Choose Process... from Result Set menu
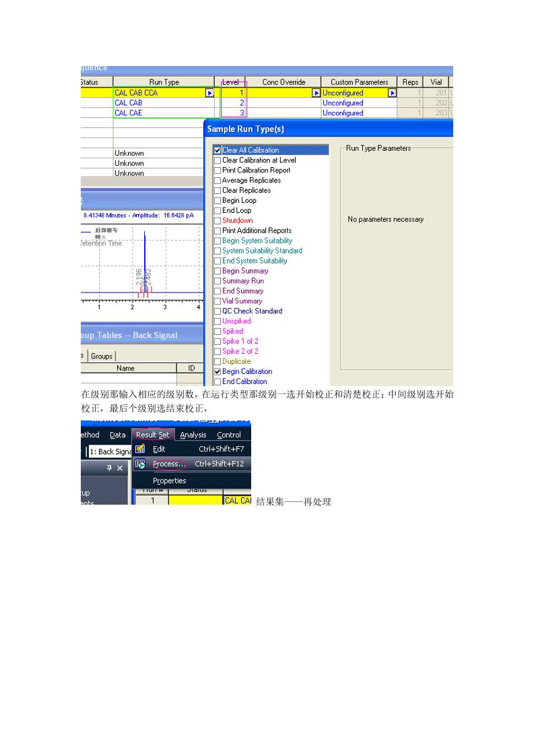Viewport: 534px width, 756px height. pos(191,464)
